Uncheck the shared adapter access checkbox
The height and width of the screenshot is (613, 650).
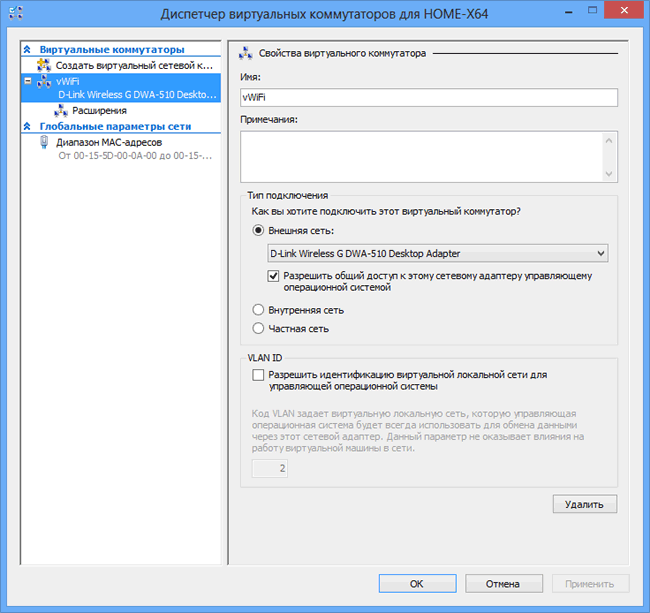click(273, 276)
